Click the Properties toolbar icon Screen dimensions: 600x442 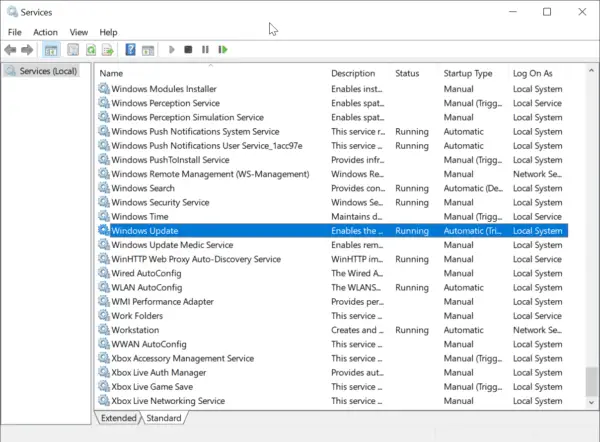72,49
